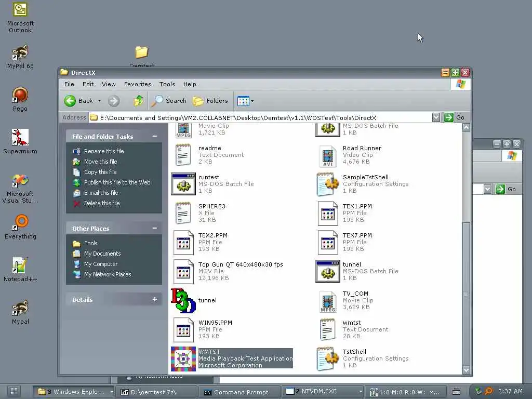
Task: Go up one folder level
Action: 138,101
